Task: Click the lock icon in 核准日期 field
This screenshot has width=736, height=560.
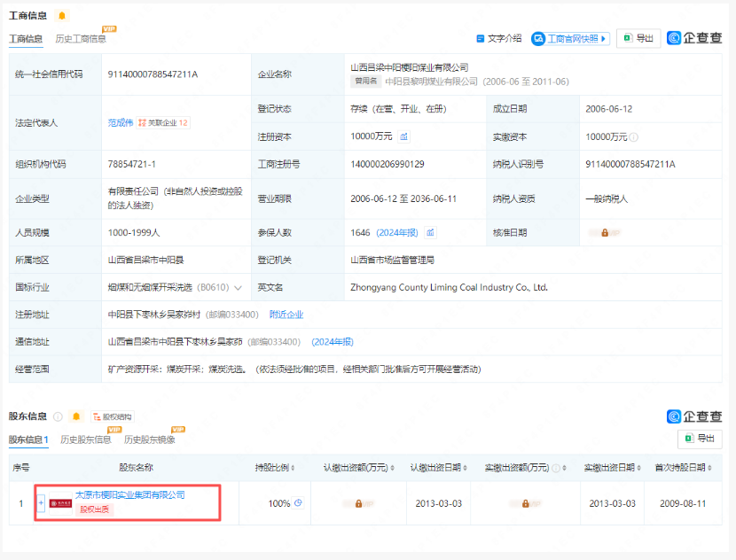Action: [x=605, y=232]
